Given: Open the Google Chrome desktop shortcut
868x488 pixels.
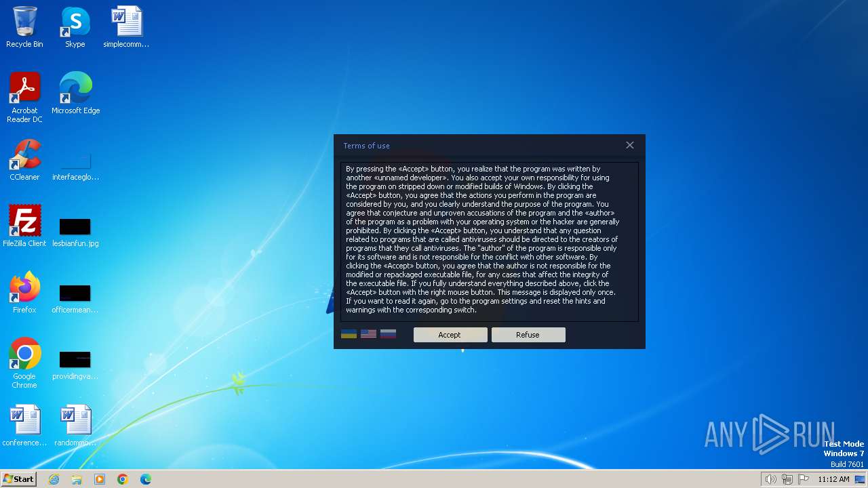Looking at the screenshot, I should [24, 363].
